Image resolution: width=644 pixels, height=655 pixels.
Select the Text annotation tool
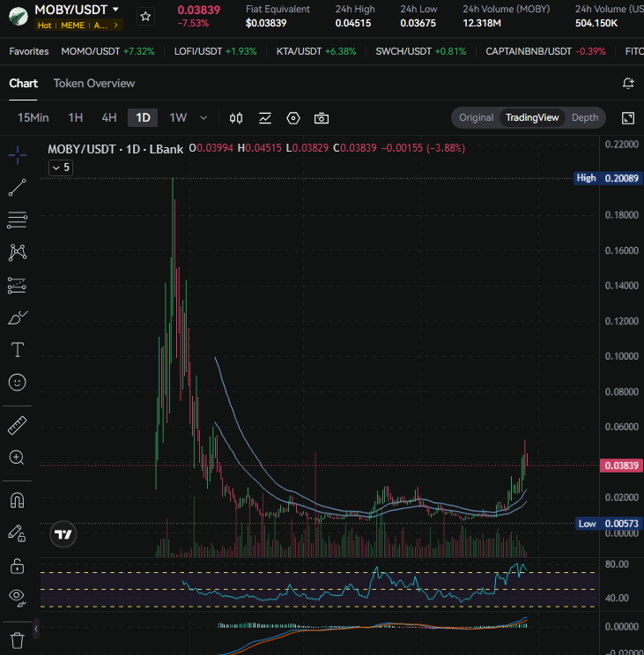coord(17,350)
